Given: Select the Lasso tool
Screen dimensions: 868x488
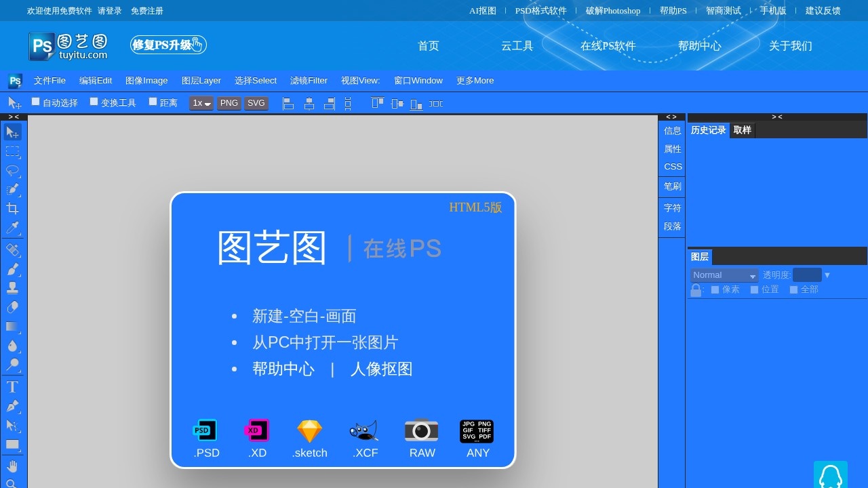Looking at the screenshot, I should point(13,170).
